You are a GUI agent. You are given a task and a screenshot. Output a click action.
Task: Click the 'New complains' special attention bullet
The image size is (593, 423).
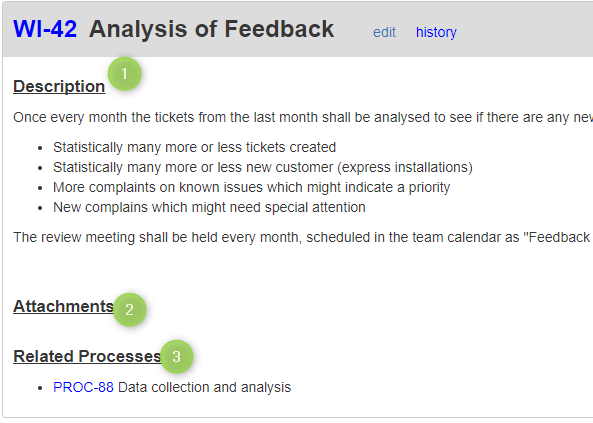click(209, 207)
